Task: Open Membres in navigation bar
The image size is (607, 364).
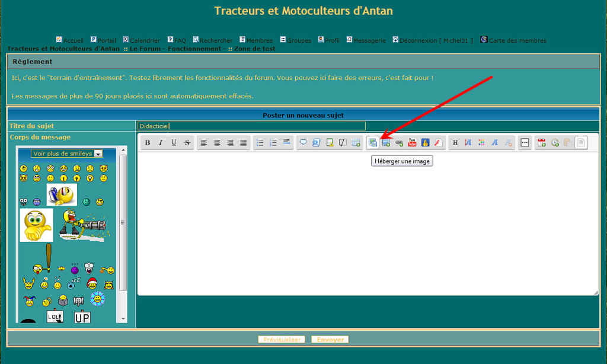Action: 256,40
